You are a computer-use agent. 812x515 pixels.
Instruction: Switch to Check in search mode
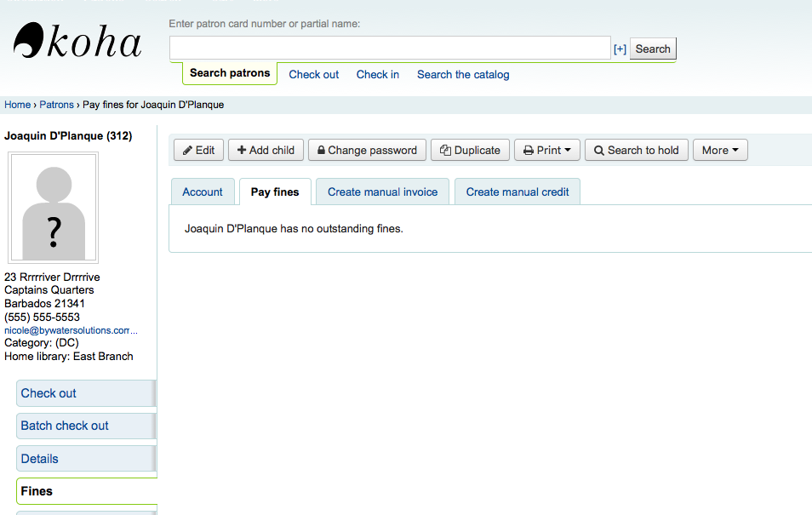[x=378, y=74]
